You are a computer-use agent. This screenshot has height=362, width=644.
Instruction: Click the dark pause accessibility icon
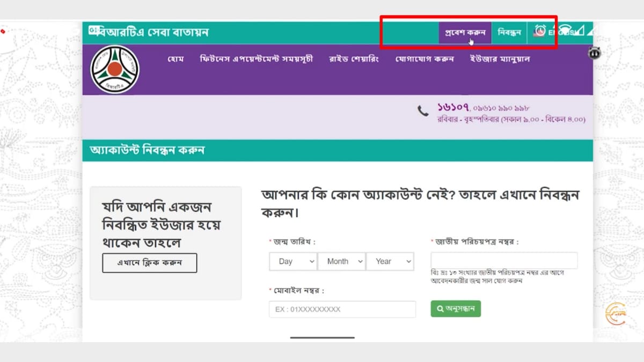[595, 54]
